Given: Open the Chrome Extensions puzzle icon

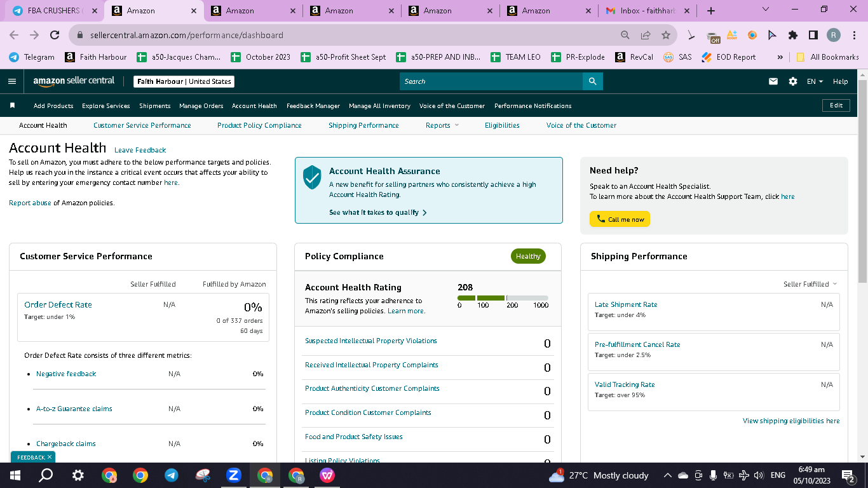Looking at the screenshot, I should 792,35.
